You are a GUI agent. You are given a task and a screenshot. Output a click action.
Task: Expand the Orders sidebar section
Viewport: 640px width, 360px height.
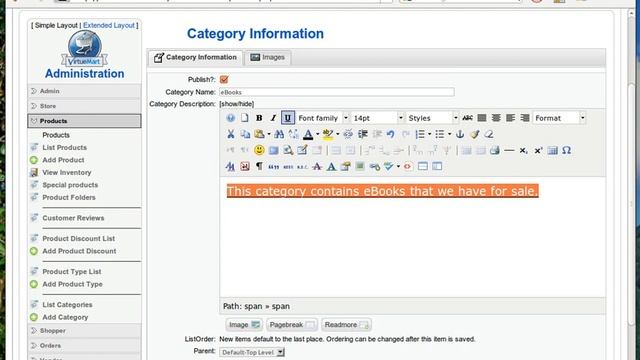pyautogui.click(x=84, y=345)
